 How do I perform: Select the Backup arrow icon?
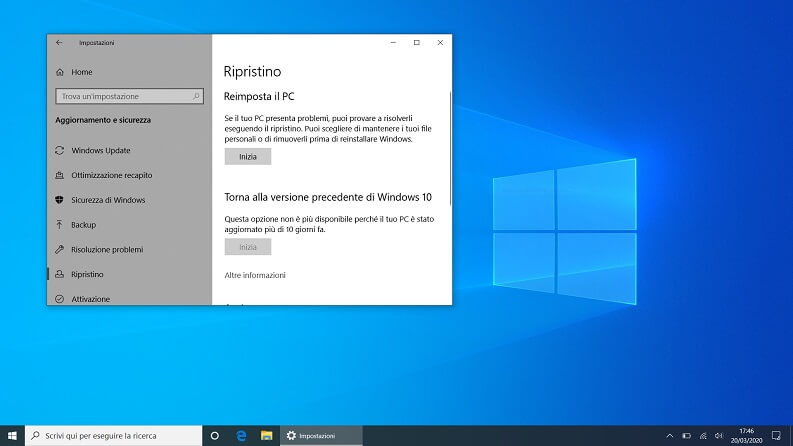pos(60,225)
